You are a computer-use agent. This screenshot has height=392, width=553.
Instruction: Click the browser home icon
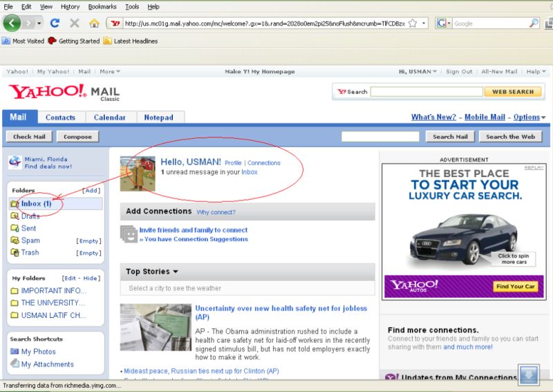(94, 23)
